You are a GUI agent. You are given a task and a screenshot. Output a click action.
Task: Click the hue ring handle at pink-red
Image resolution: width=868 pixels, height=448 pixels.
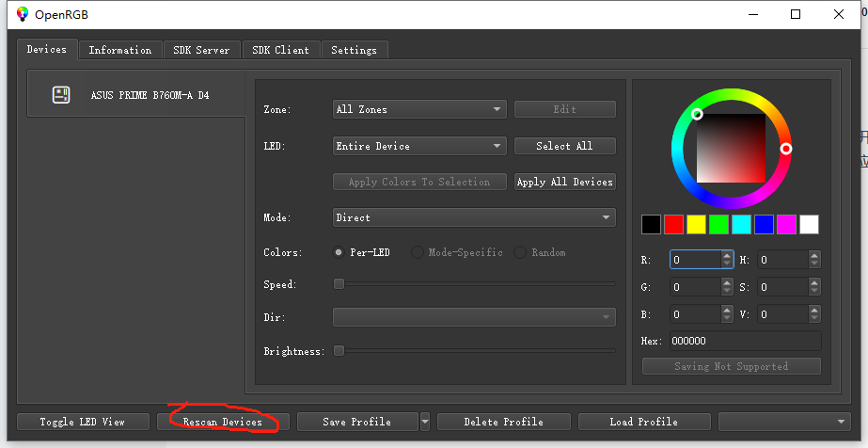(x=786, y=149)
